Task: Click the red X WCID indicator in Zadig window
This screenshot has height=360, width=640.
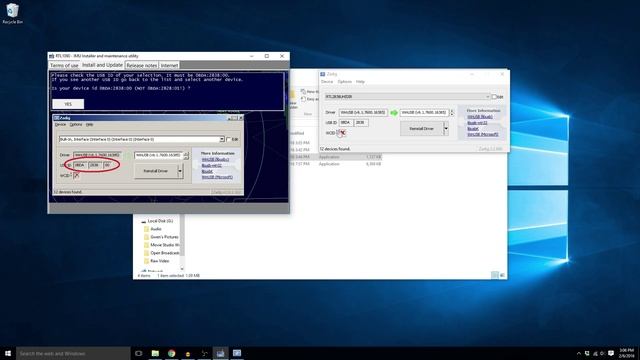Action: (x=343, y=133)
